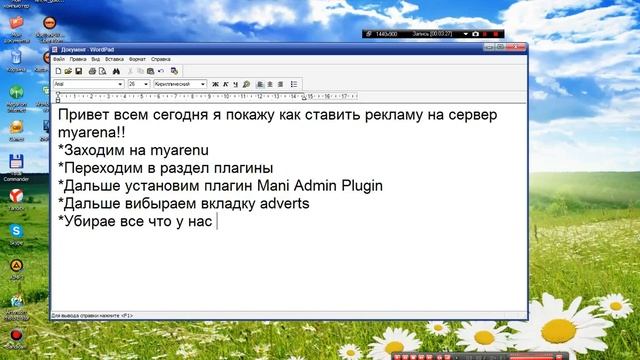Open Print Preview from the toolbar
Image resolution: width=640 pixels, height=360 pixels.
tap(102, 71)
